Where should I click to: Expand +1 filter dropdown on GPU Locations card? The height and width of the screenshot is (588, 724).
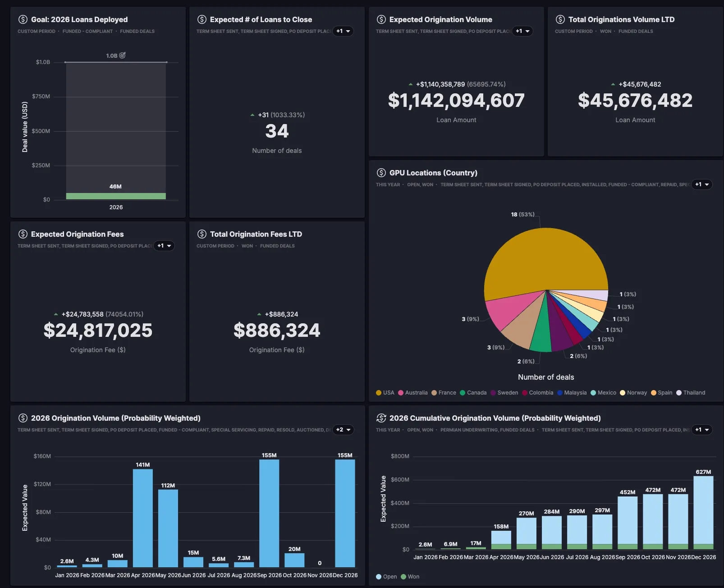702,184
